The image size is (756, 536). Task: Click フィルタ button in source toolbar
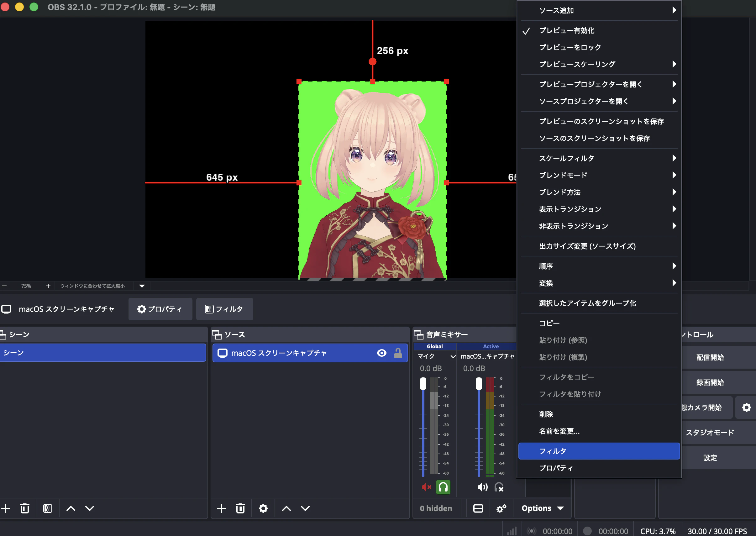pos(224,309)
